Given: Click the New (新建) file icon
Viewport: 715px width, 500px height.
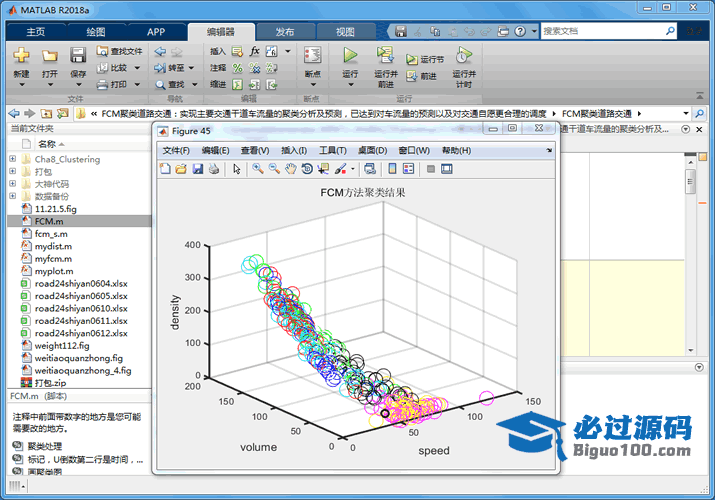Looking at the screenshot, I should 21,55.
